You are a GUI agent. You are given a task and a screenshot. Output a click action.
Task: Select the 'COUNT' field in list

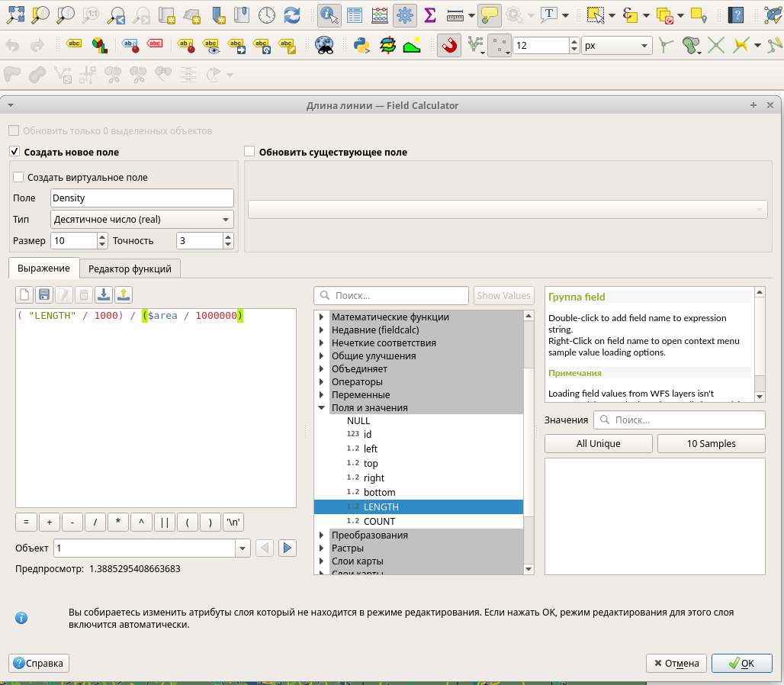coord(379,521)
